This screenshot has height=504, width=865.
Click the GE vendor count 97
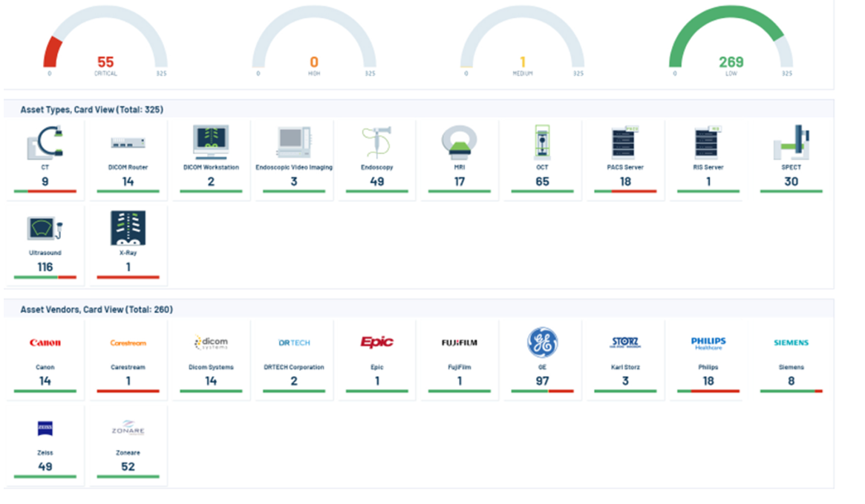[542, 381]
